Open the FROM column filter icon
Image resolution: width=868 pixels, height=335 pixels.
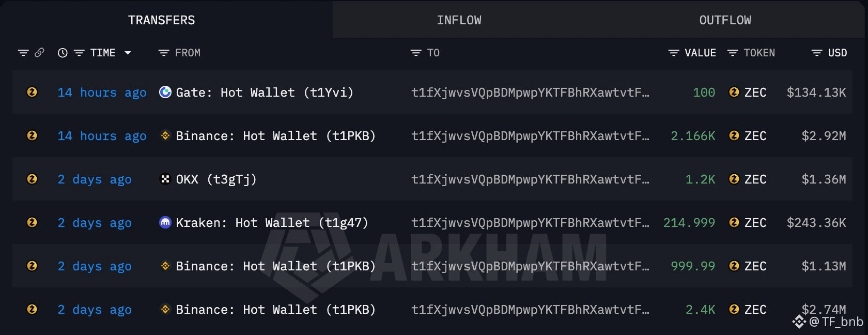click(x=164, y=53)
